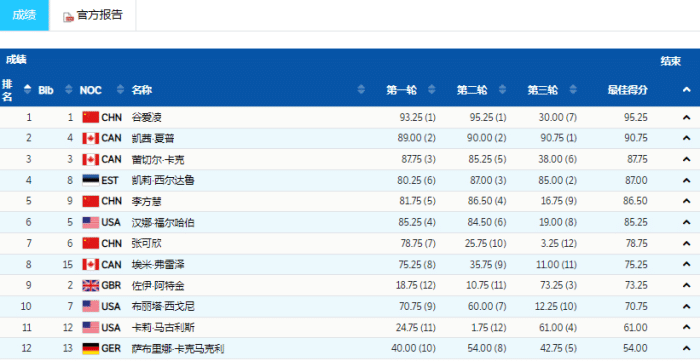This screenshot has width=700, height=361.
Task: Click the Estonia flag for 凯莉·西尔达鲁
Action: tap(91, 180)
